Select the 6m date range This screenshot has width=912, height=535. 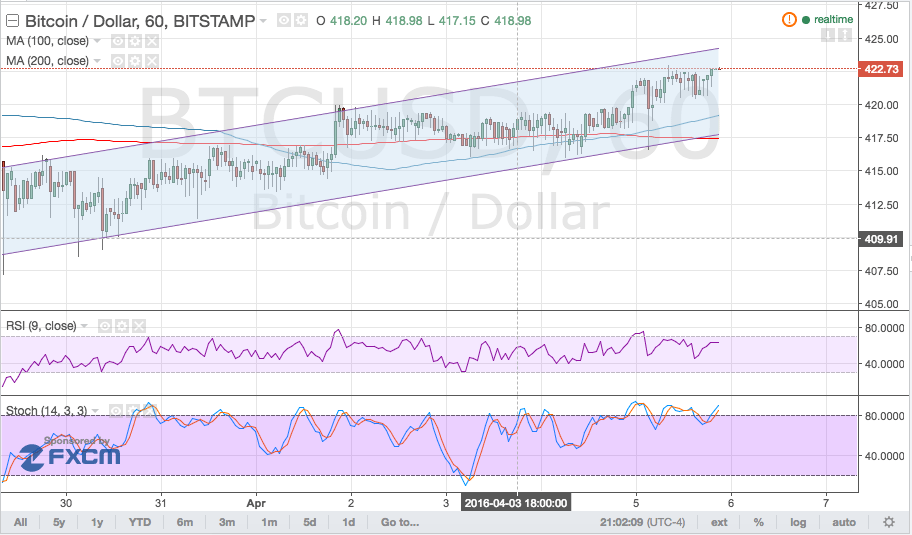(185, 522)
